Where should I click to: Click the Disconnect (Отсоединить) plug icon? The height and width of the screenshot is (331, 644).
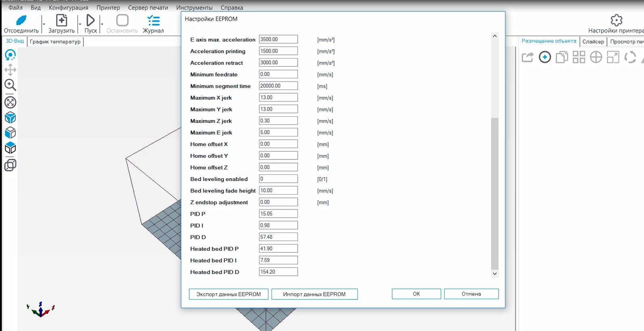[x=21, y=20]
